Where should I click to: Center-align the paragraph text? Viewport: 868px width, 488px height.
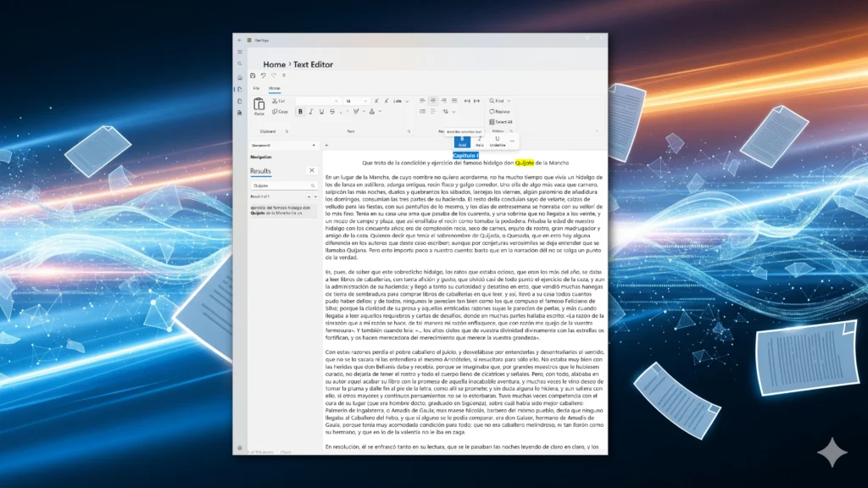[433, 101]
